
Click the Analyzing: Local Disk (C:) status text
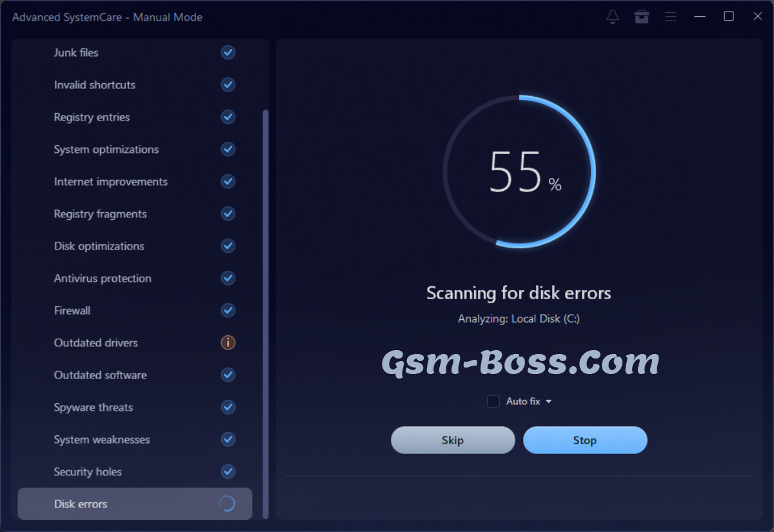(x=519, y=319)
